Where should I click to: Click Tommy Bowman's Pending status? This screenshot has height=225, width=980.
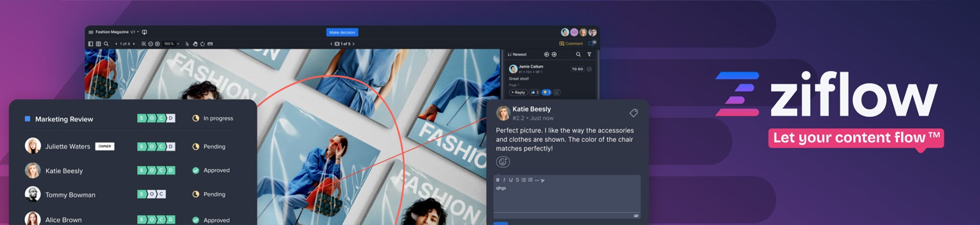pos(209,194)
